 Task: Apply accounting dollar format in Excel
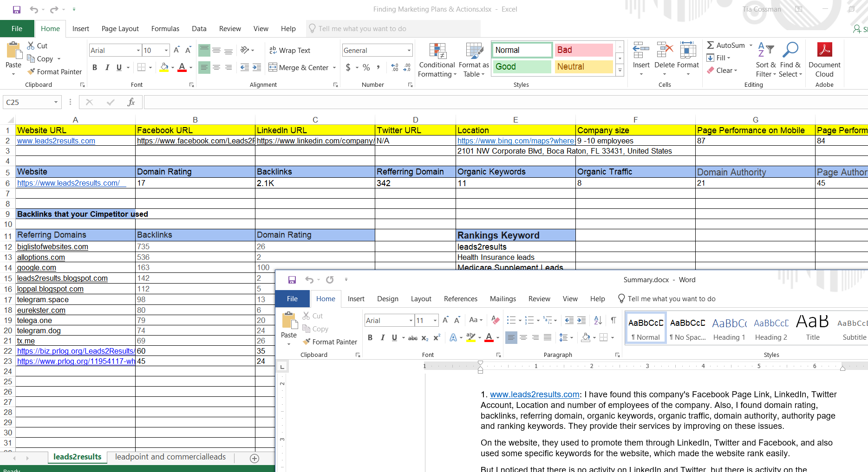point(348,67)
